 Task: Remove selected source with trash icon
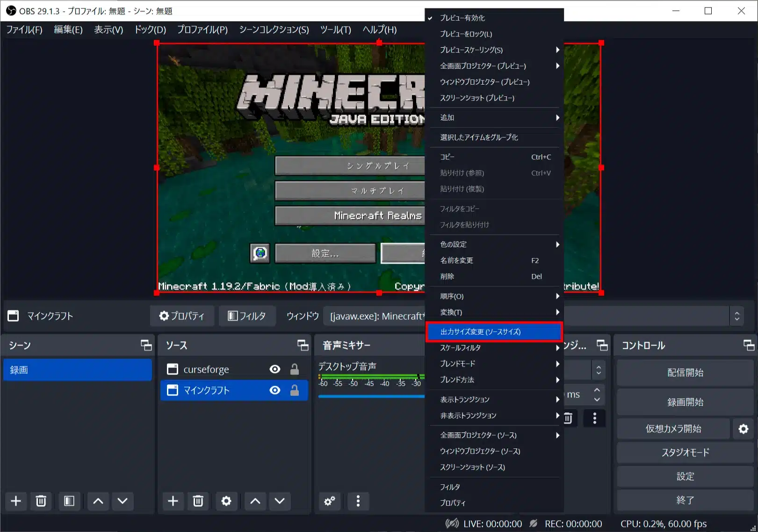point(198,501)
